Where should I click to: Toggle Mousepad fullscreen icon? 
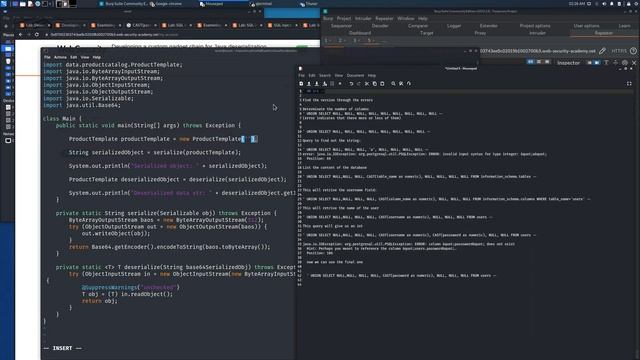pyautogui.click(x=629, y=84)
